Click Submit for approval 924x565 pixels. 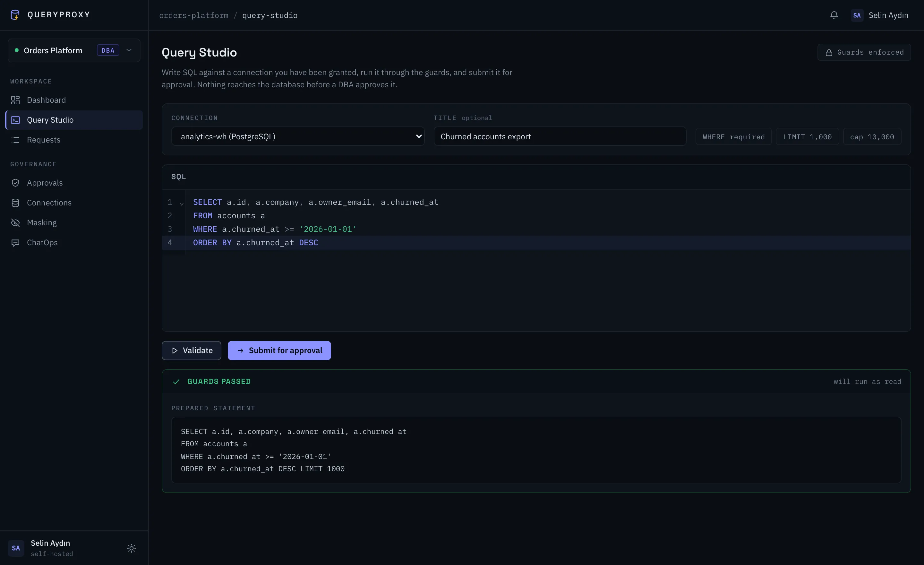tap(279, 351)
